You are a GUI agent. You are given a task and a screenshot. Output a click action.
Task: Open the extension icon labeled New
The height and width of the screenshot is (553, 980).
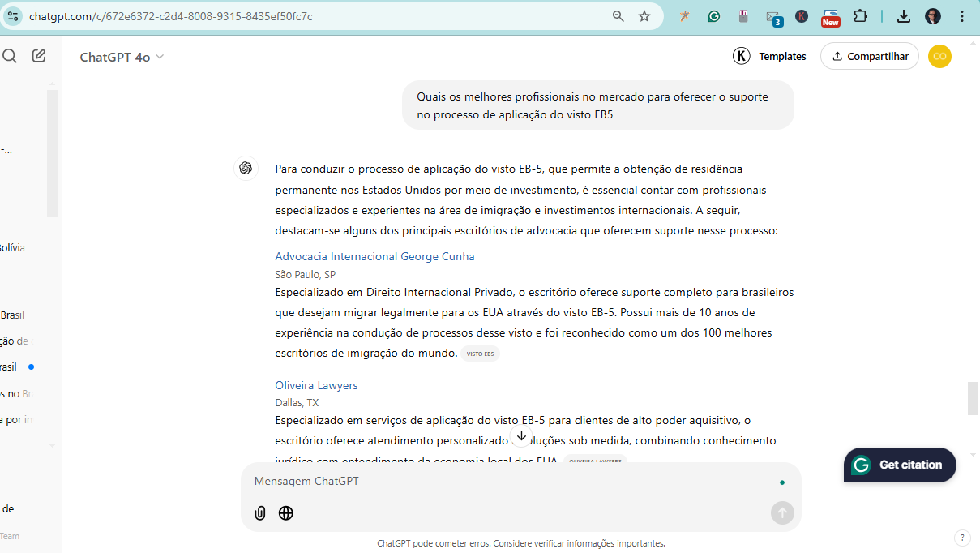831,17
